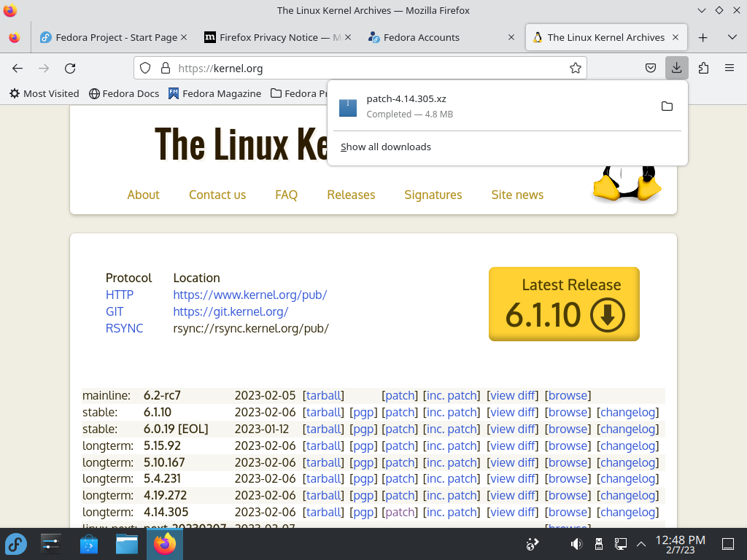This screenshot has height=560, width=747.
Task: Go to the FAQ page
Action: click(x=286, y=195)
